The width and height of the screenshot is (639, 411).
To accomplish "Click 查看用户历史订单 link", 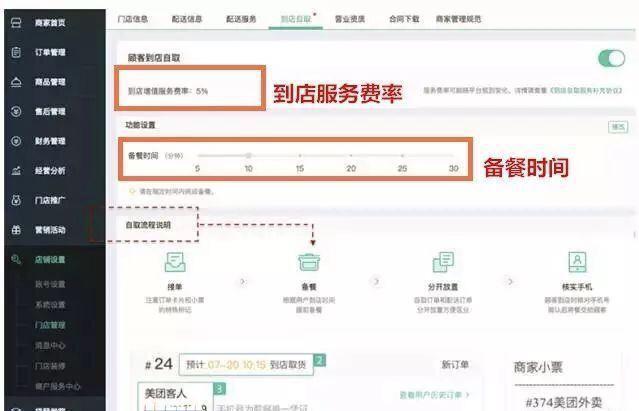I will coord(434,395).
